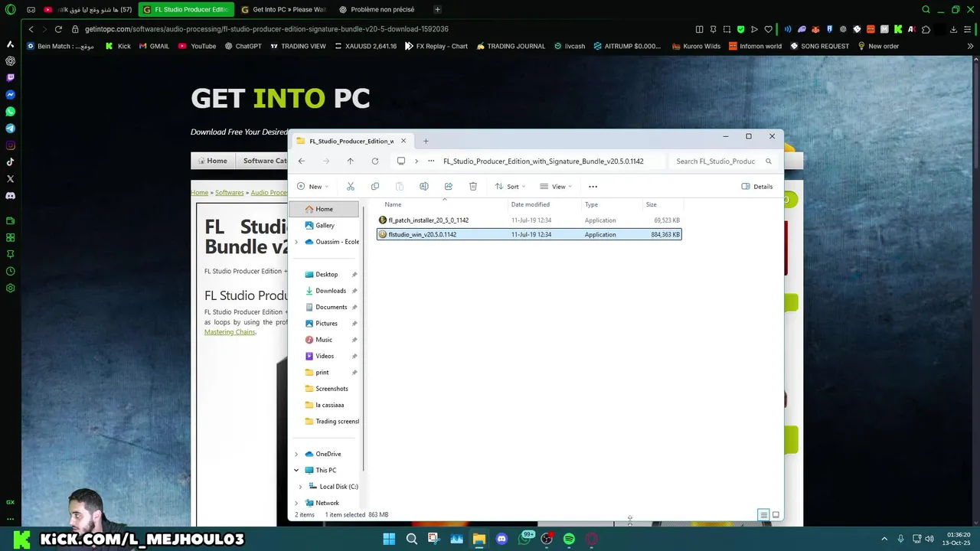
Task: Unpin Downloads from Quick access
Action: (x=354, y=291)
